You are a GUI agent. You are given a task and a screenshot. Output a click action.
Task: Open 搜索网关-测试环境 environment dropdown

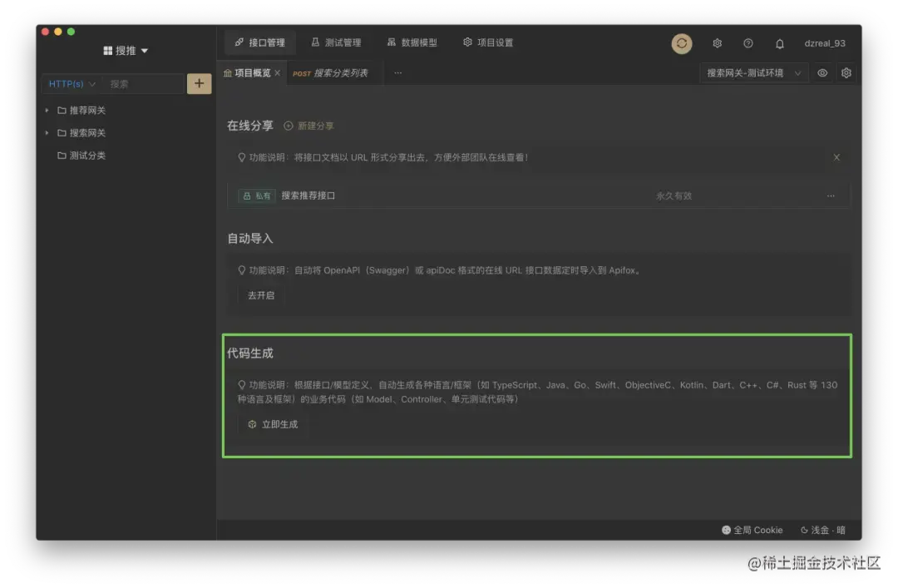[753, 73]
